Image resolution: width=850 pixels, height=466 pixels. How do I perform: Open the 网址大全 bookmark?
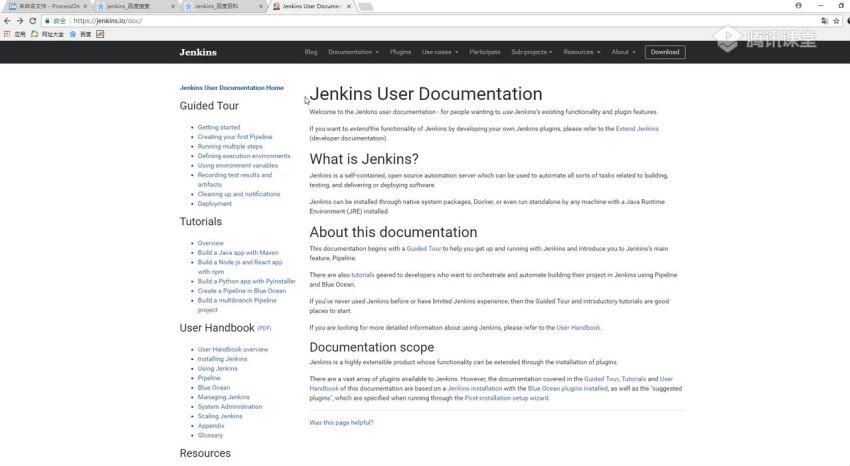(x=47, y=34)
